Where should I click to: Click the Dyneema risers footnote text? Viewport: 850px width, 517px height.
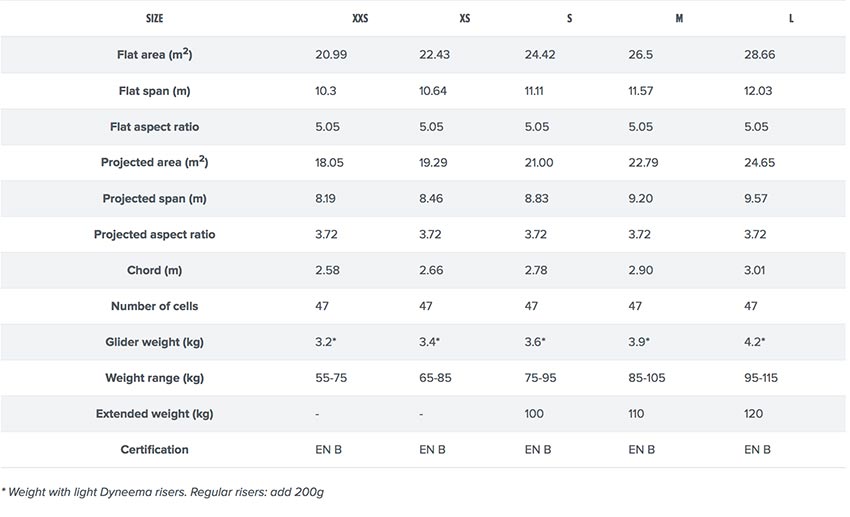(163, 492)
